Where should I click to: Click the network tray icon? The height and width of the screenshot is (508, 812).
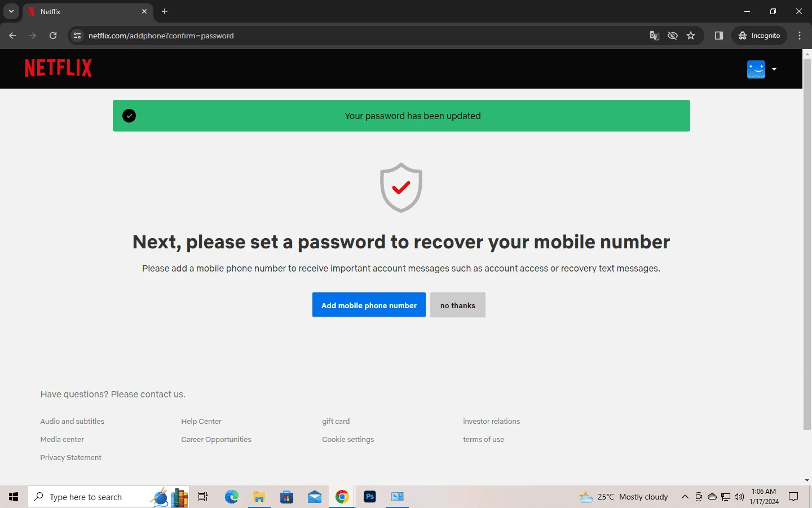(x=726, y=497)
